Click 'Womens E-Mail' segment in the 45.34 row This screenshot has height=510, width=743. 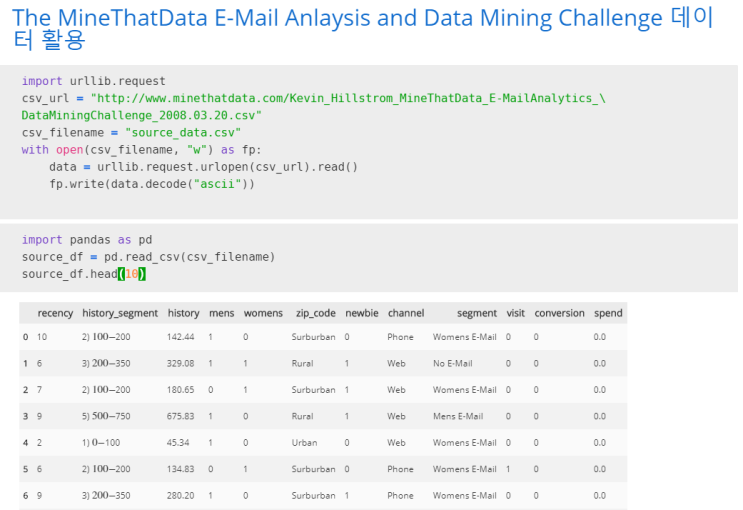pyautogui.click(x=464, y=443)
